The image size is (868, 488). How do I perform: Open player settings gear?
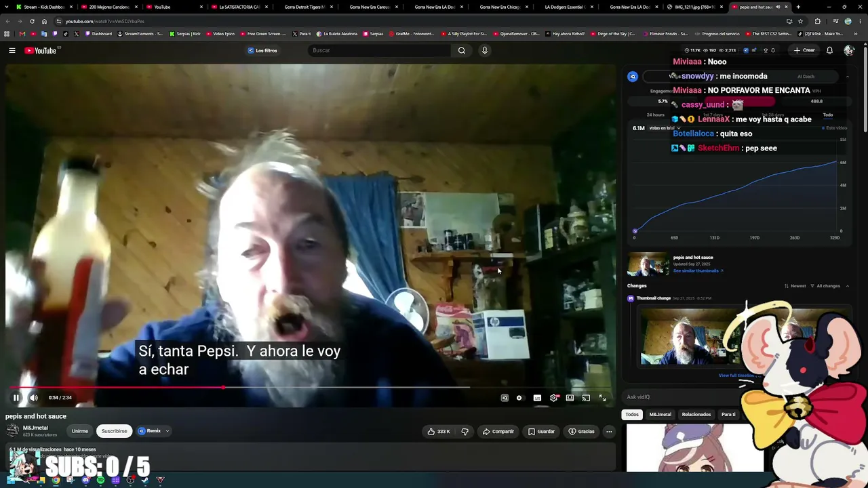553,398
